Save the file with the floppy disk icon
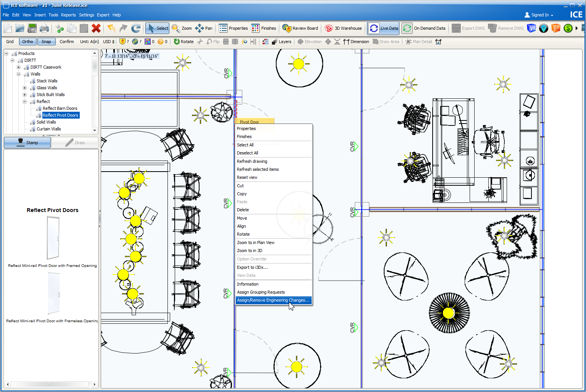Viewport: 586px width, 392px height. pyautogui.click(x=32, y=28)
